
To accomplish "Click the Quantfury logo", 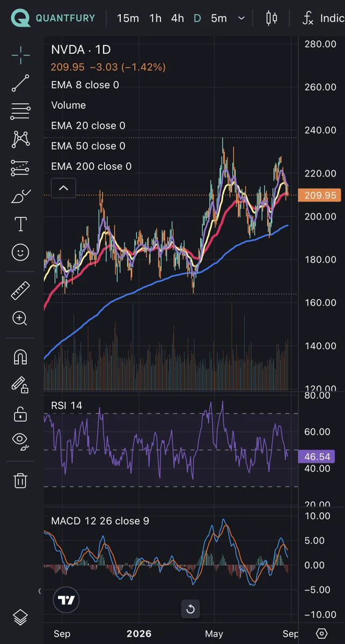I will coord(54,18).
